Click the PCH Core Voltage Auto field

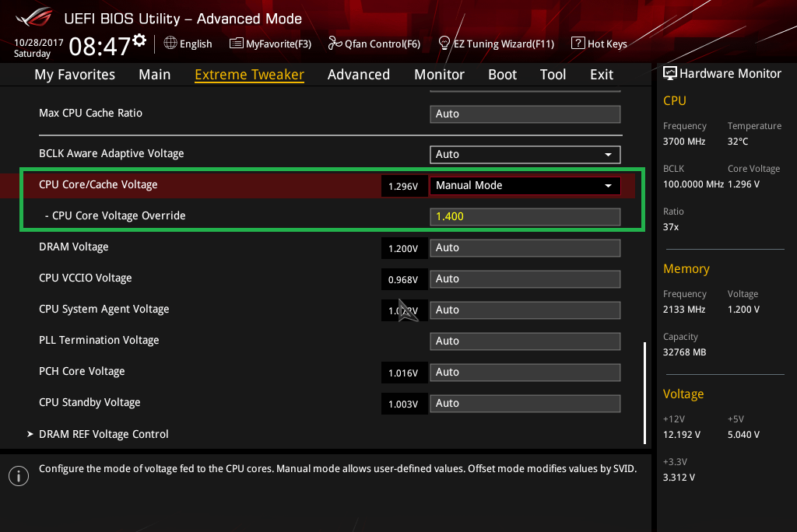tap(525, 373)
